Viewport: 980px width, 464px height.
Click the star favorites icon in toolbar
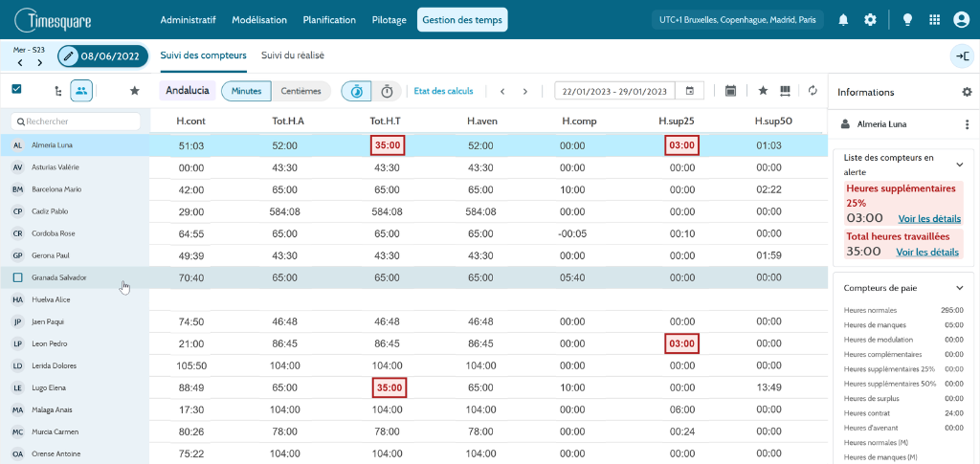tap(763, 91)
